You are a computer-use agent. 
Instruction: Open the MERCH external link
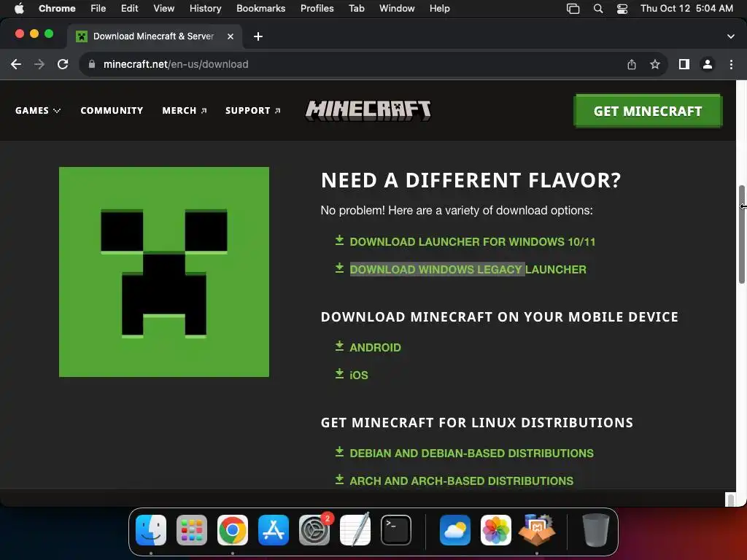point(185,111)
